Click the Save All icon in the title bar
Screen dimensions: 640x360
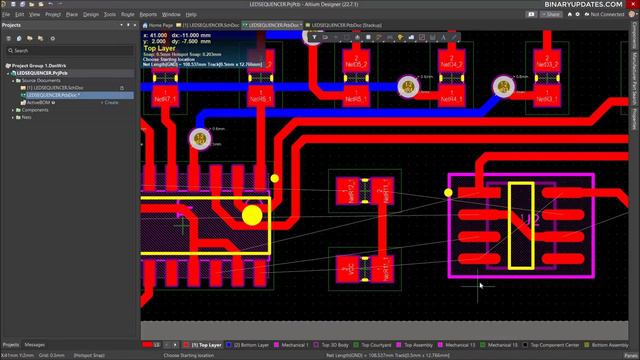22,4
